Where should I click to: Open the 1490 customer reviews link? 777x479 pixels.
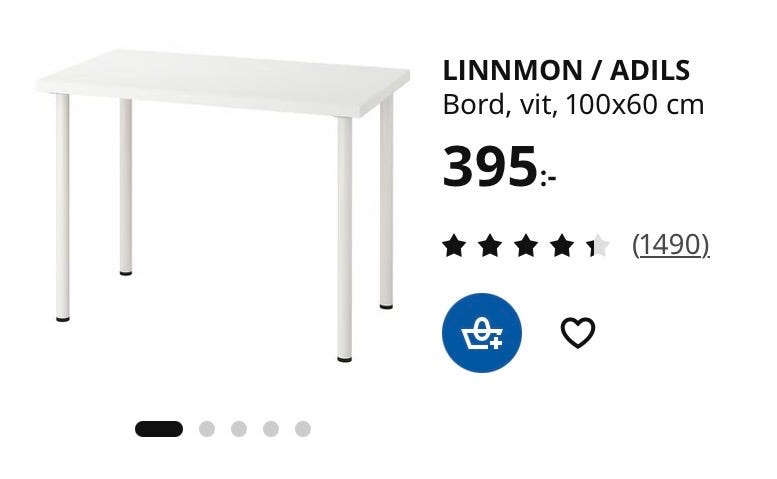click(x=671, y=245)
